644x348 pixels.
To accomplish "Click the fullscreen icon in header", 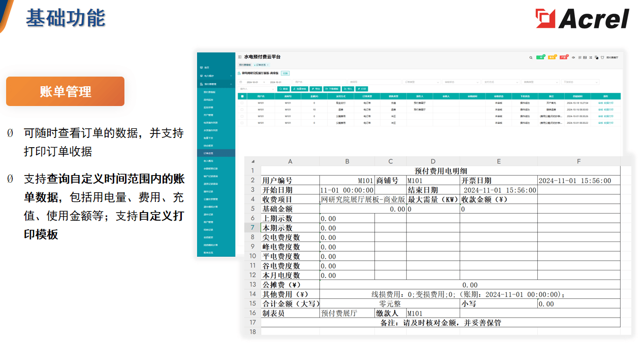I will click(x=590, y=57).
